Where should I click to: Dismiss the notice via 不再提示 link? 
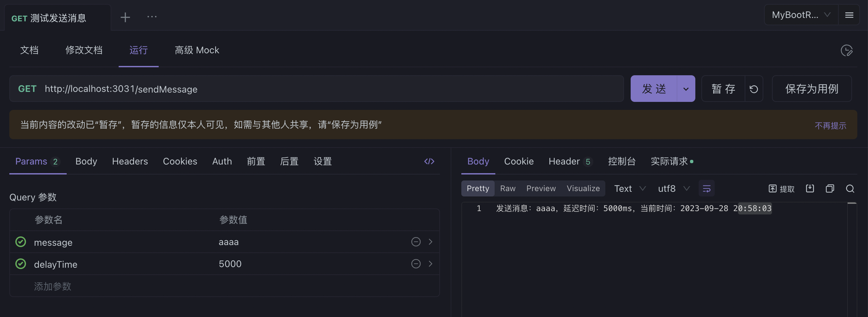(x=830, y=125)
